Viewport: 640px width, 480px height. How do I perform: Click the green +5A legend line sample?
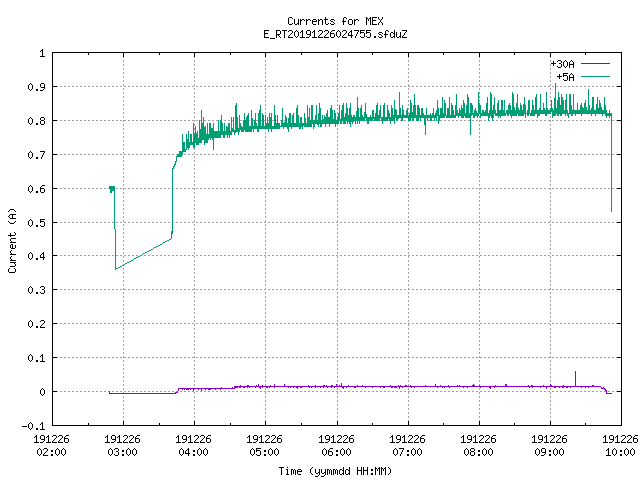coord(595,76)
